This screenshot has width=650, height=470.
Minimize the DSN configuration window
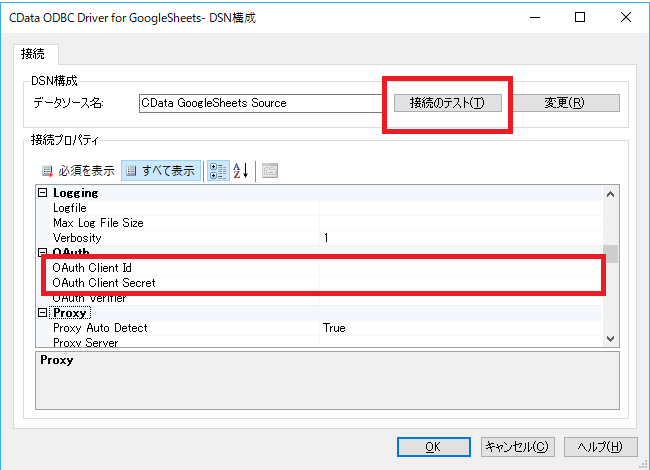[x=535, y=17]
